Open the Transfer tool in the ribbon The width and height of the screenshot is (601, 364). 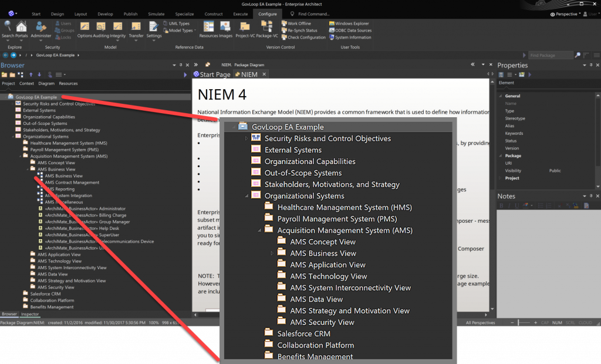tap(136, 30)
